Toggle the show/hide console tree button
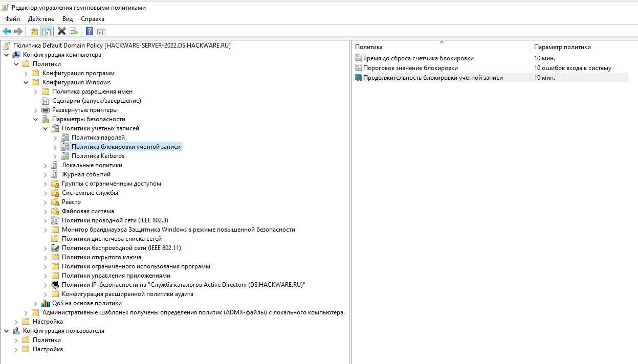This screenshot has height=364, width=638. point(46,31)
